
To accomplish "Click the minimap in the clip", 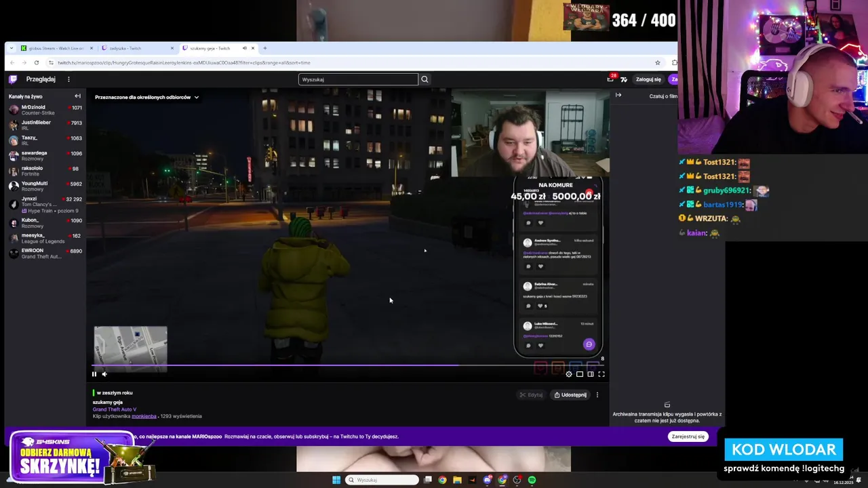I will [x=131, y=348].
